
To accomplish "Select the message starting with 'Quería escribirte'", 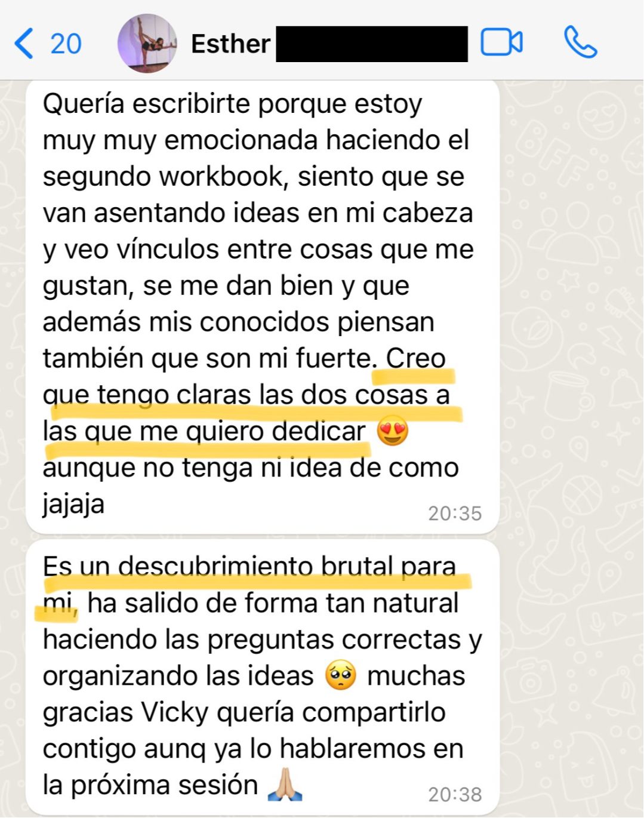I will point(263,307).
